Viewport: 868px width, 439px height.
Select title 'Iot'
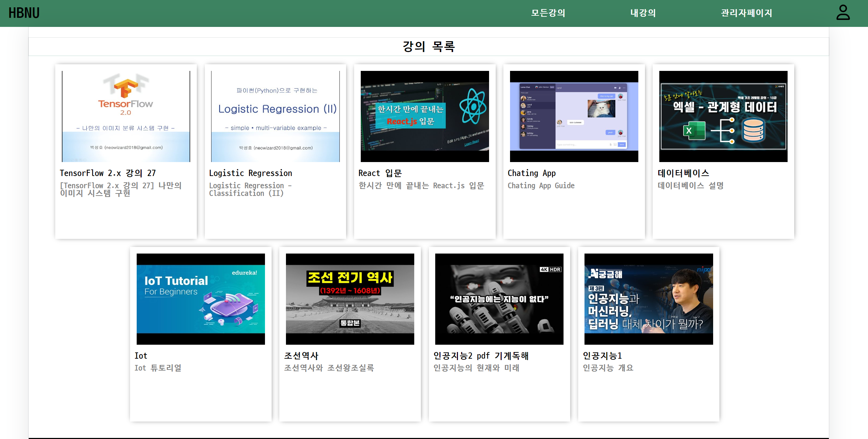[x=141, y=356]
